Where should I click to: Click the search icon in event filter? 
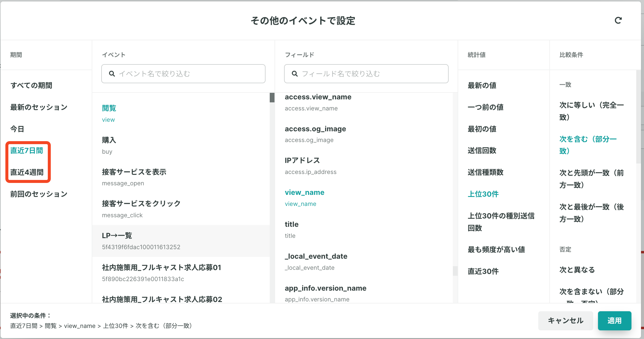112,74
